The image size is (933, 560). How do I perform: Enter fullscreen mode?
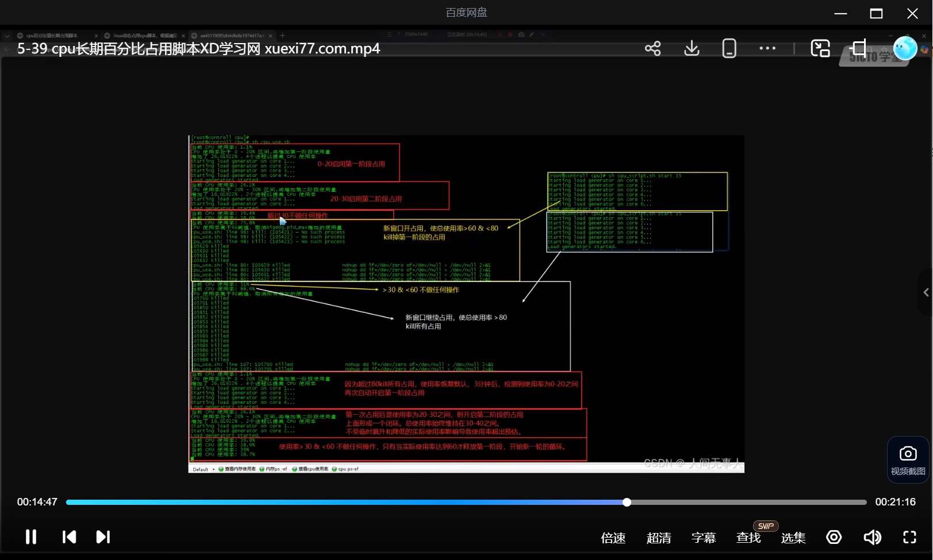(x=909, y=537)
